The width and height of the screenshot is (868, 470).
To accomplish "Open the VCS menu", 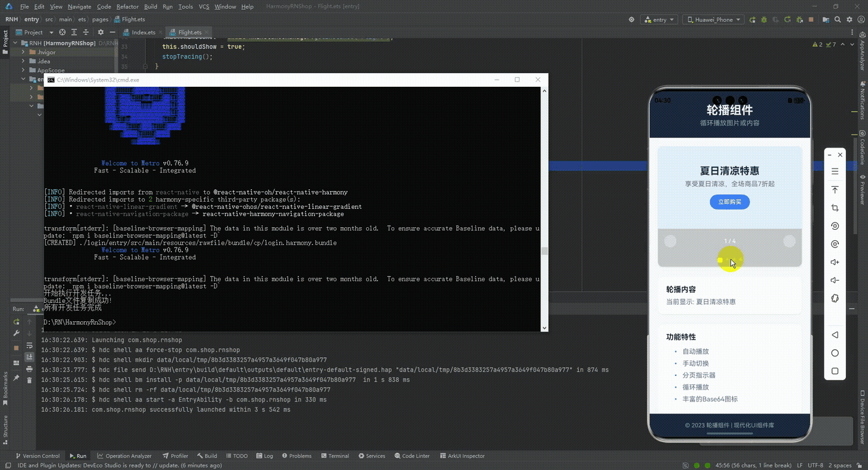I will pos(204,7).
